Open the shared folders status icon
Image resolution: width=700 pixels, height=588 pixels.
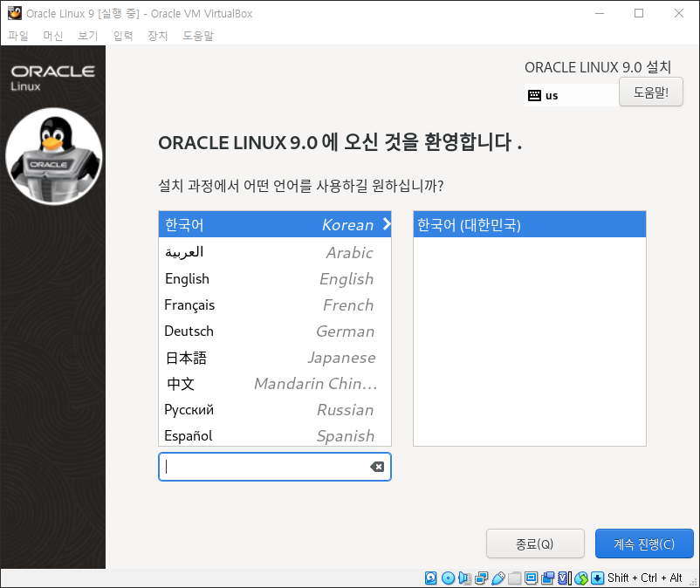point(514,578)
